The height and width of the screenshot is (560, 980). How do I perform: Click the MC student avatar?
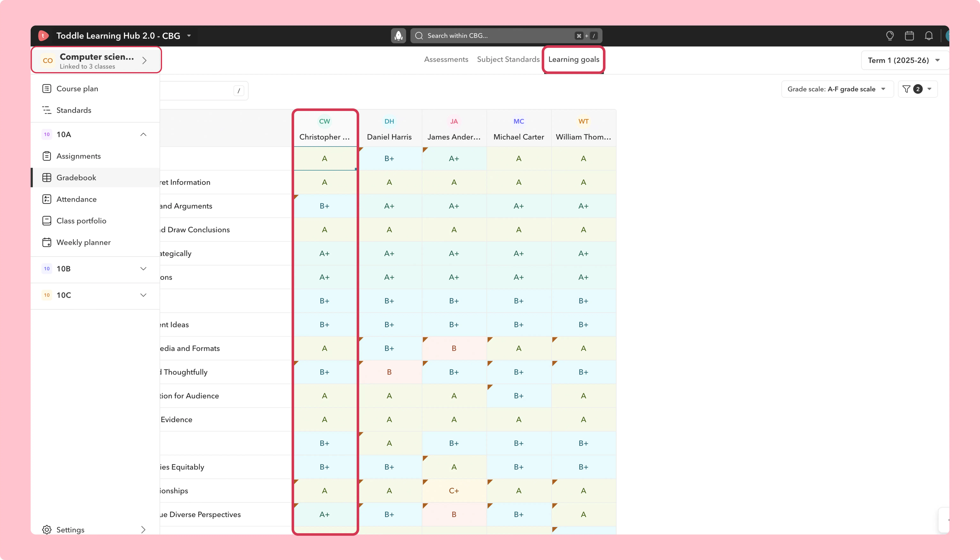[519, 121]
